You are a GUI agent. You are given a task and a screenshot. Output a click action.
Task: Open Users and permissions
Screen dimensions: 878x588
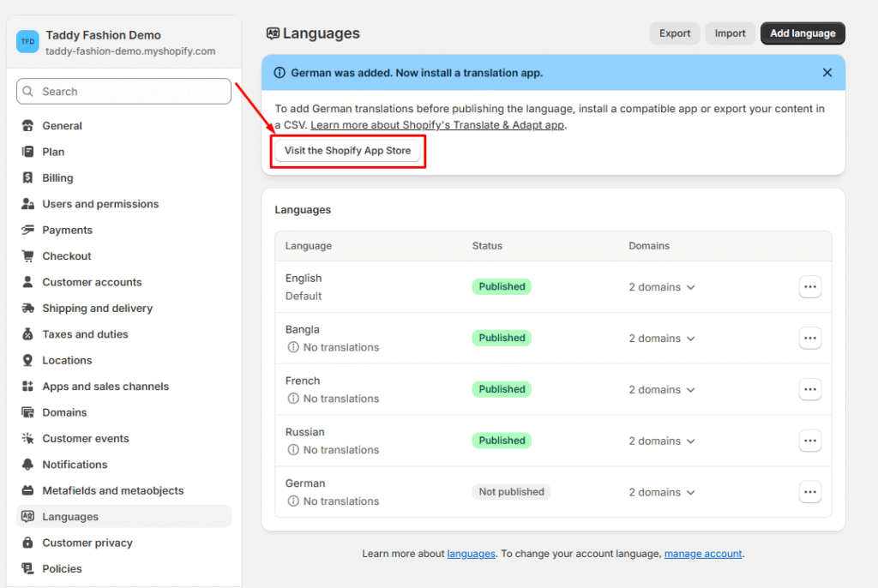(x=123, y=204)
